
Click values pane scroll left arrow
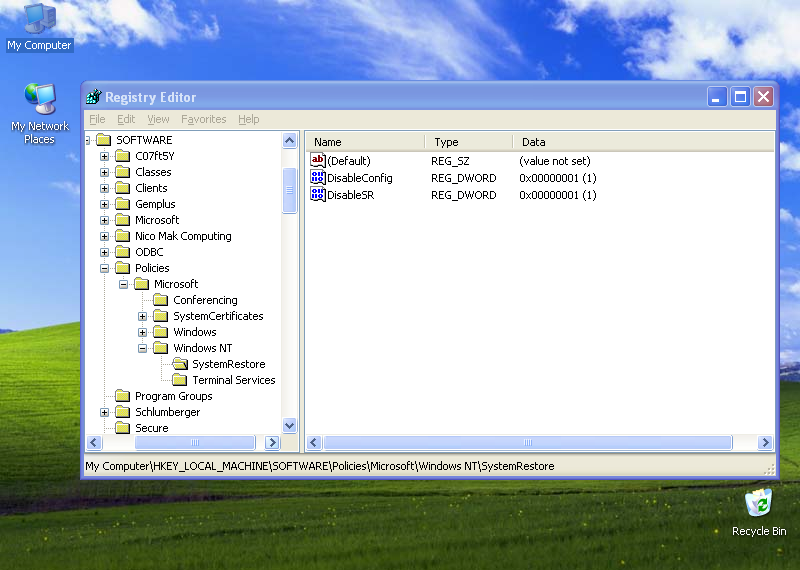(314, 442)
